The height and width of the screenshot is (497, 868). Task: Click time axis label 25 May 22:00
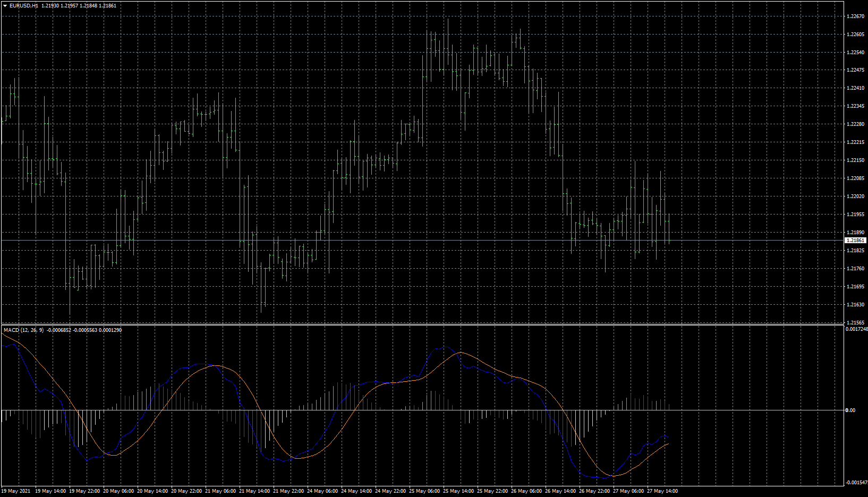[492, 491]
